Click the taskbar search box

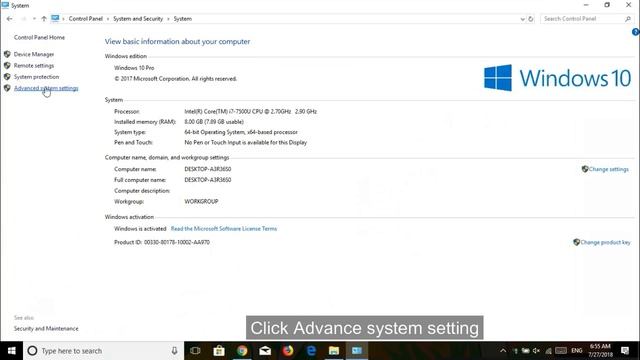104,351
